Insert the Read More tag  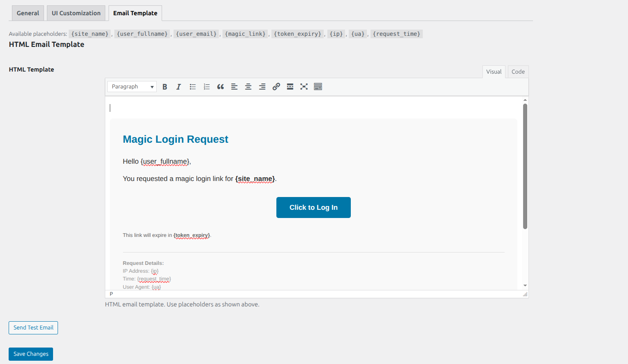(x=290, y=86)
